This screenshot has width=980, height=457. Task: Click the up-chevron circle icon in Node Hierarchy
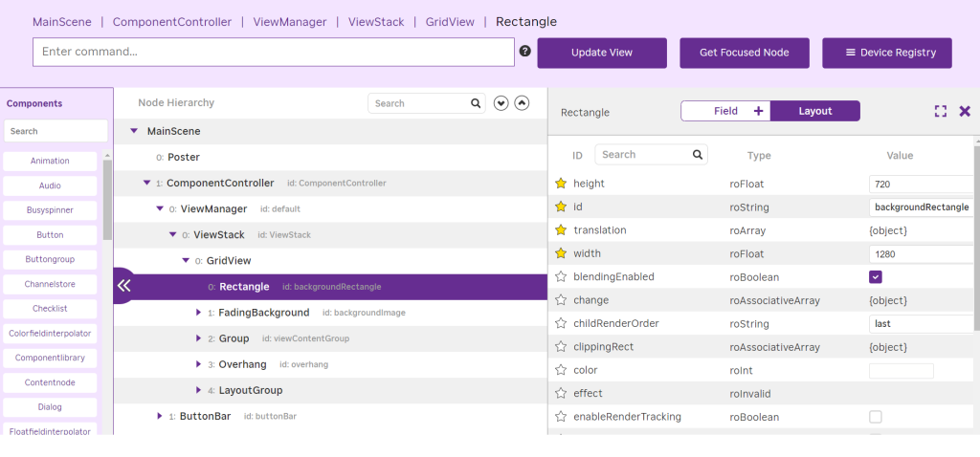[x=522, y=103]
